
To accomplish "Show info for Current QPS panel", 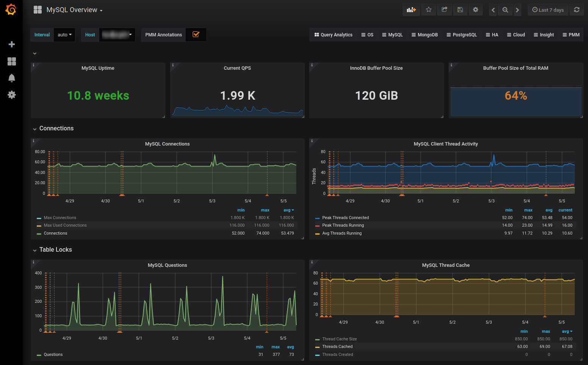I will (x=173, y=65).
